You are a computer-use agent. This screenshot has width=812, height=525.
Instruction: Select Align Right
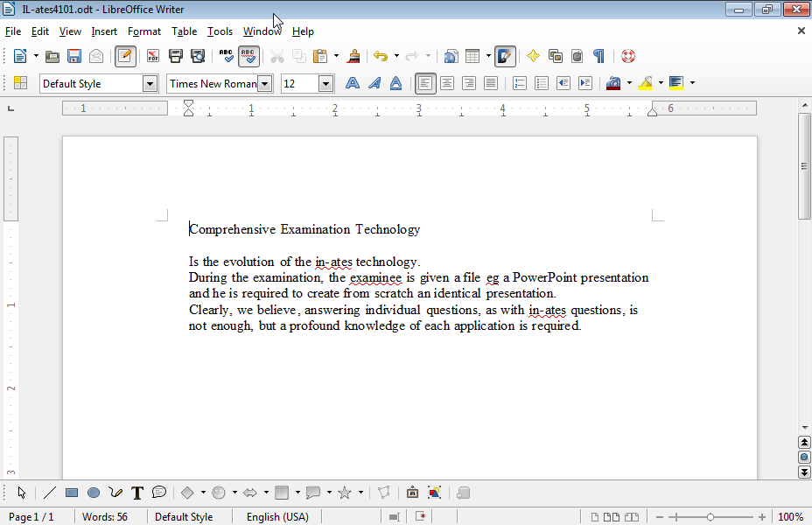469,83
